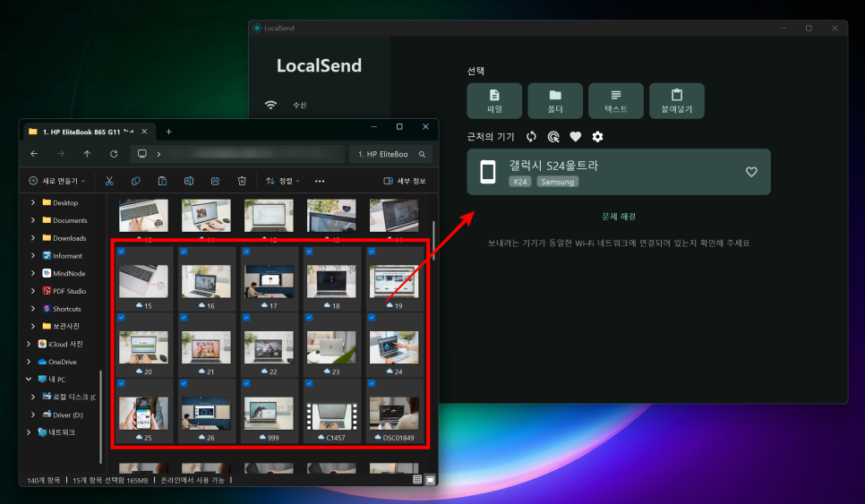Uncheck the checkbox on image 22
The image size is (865, 504).
[x=246, y=318]
